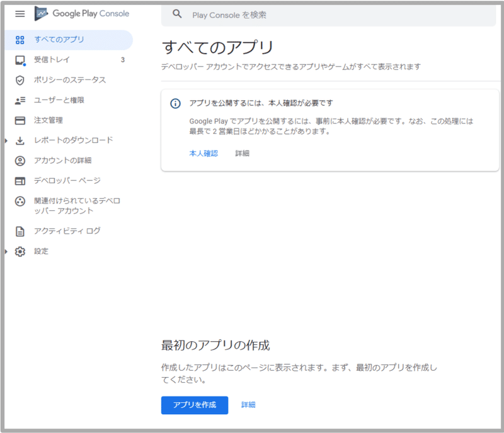This screenshot has width=504, height=433.
Task: Click the 設定 gear icon
Action: pyautogui.click(x=20, y=252)
